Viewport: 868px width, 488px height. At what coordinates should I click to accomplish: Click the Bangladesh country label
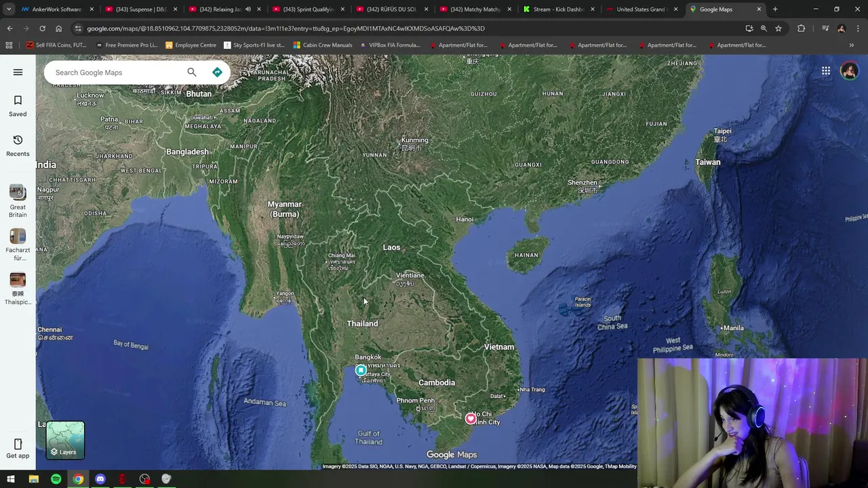pos(187,152)
